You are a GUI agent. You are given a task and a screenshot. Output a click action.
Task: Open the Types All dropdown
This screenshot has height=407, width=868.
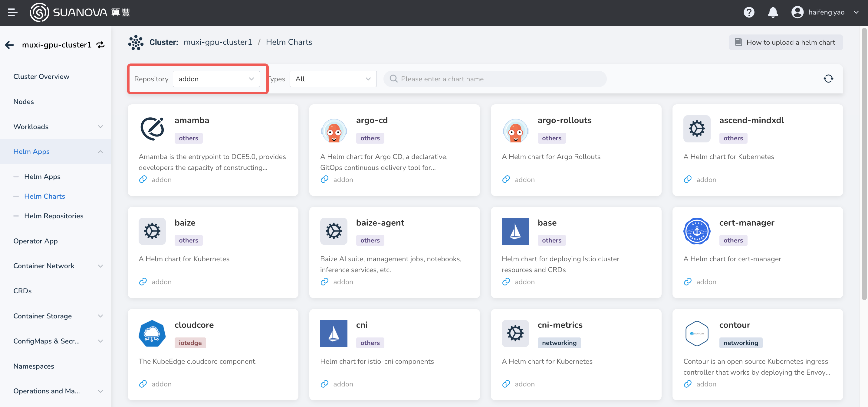tap(333, 79)
